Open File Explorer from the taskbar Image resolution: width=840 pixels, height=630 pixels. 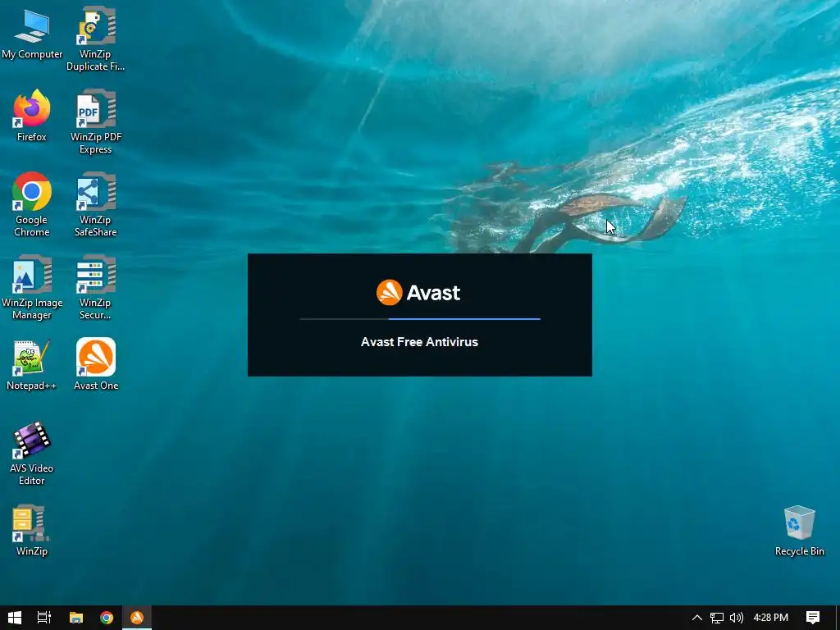[76, 618]
